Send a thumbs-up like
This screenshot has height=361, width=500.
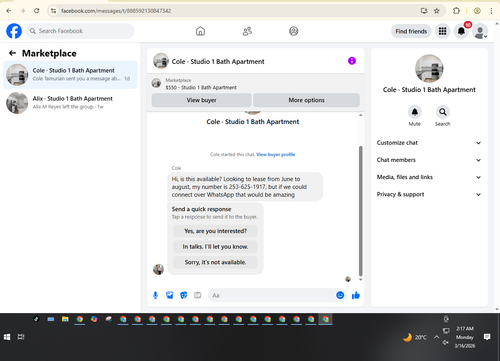coord(356,295)
